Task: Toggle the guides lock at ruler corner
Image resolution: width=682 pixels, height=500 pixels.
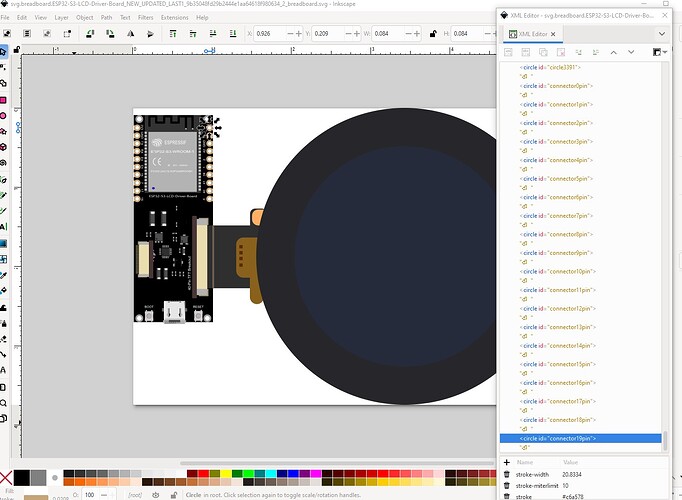Action: (17, 51)
